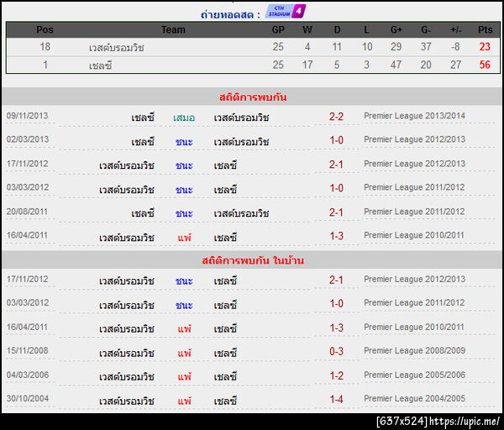Click the Team column header

point(173,29)
